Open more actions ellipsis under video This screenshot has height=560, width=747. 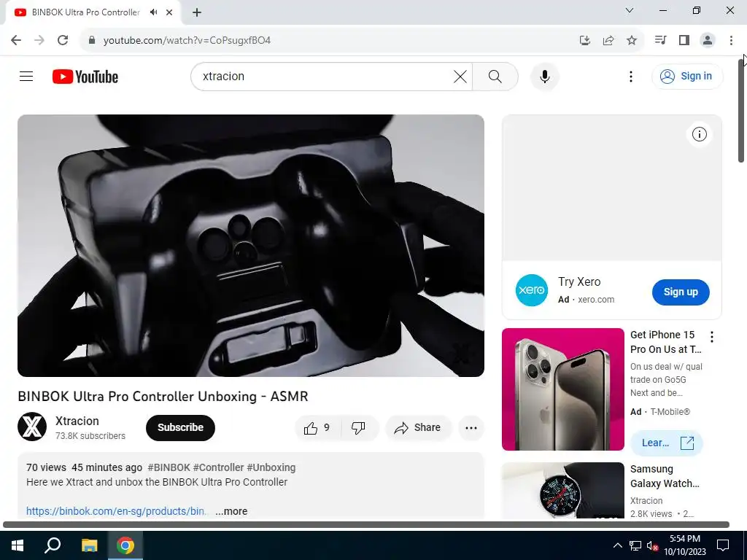471,427
